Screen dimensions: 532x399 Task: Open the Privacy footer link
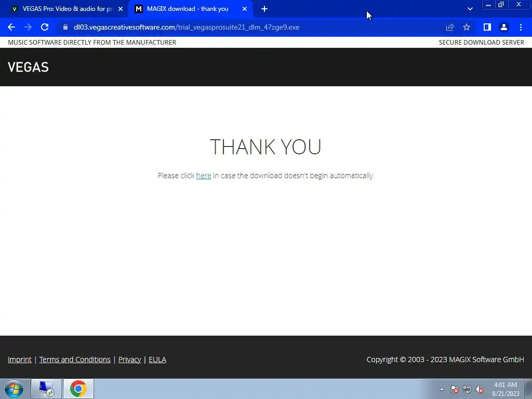[x=129, y=360]
